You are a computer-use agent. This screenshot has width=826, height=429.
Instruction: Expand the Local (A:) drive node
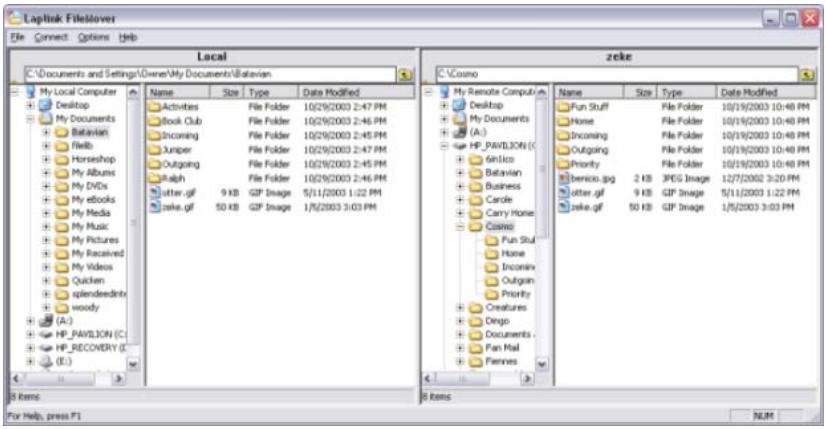(x=31, y=321)
